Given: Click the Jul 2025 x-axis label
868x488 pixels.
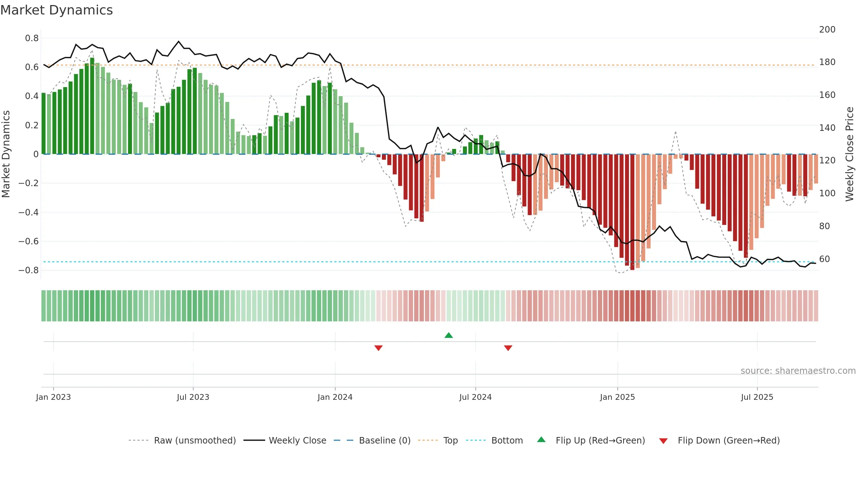Looking at the screenshot, I should tap(757, 397).
